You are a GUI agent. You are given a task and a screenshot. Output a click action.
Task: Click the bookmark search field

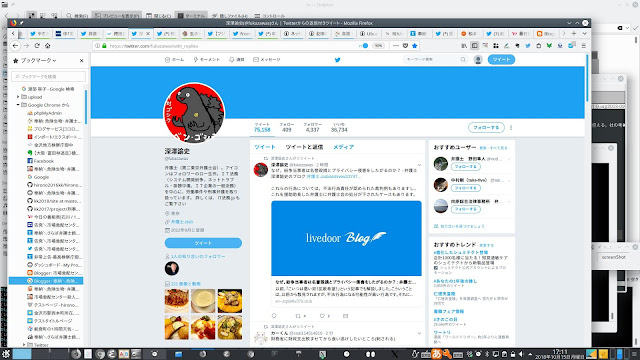click(x=49, y=76)
